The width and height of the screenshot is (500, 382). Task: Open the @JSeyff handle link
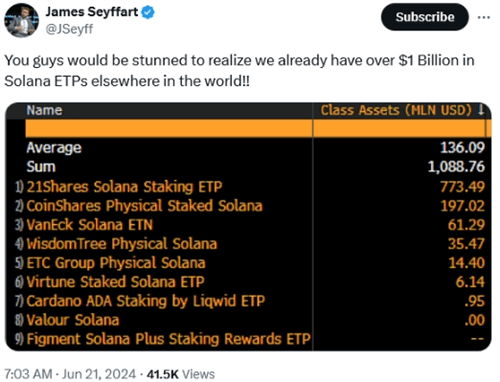pos(69,29)
